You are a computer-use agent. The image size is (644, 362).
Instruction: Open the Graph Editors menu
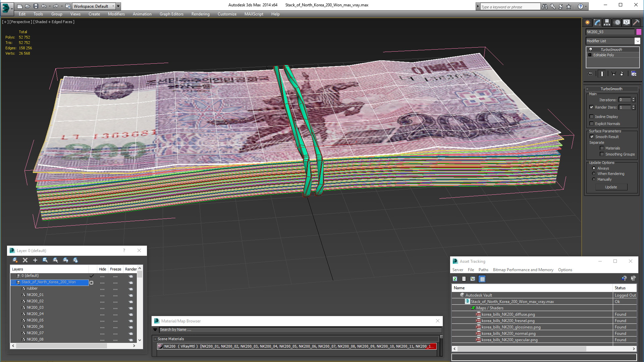[171, 14]
